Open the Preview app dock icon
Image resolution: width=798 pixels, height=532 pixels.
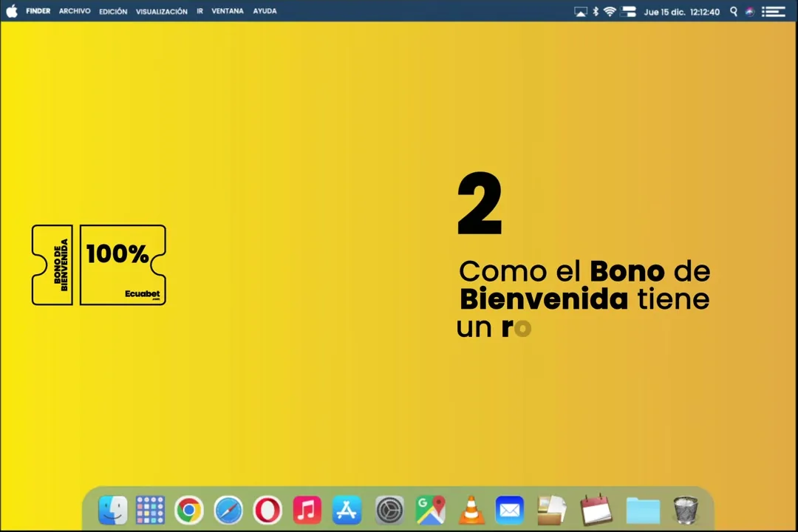[x=552, y=510]
